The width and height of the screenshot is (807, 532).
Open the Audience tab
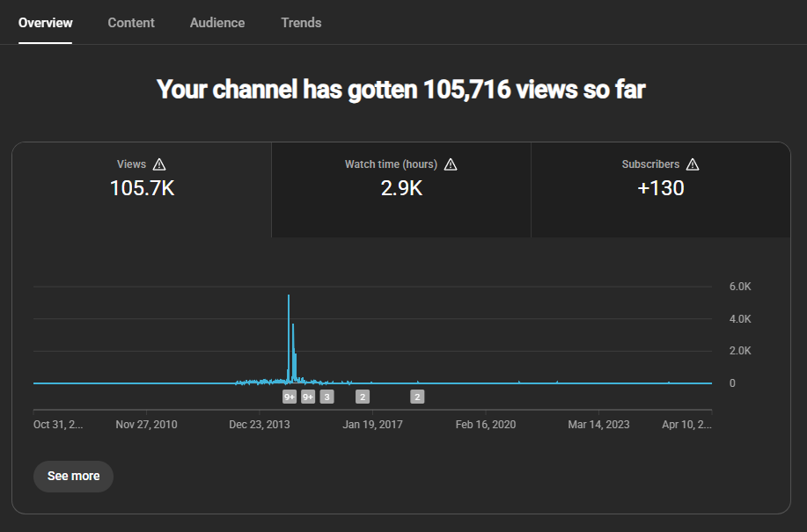(217, 23)
